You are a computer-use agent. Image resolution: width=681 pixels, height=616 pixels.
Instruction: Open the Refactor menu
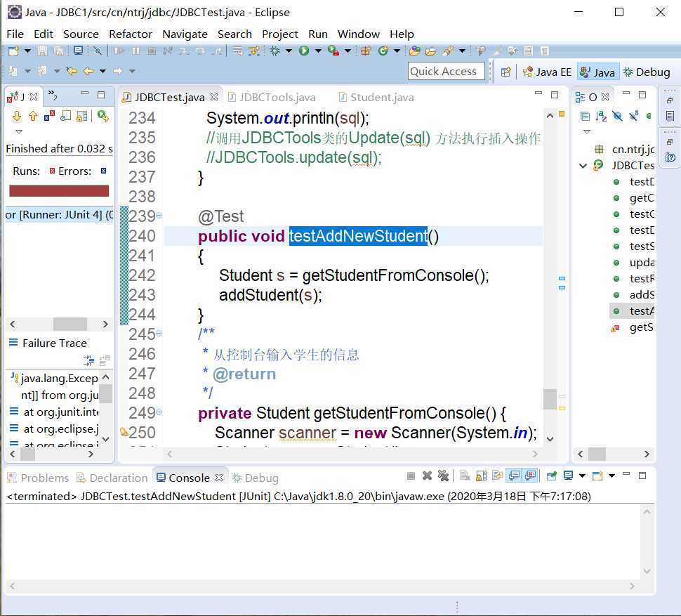coord(131,34)
